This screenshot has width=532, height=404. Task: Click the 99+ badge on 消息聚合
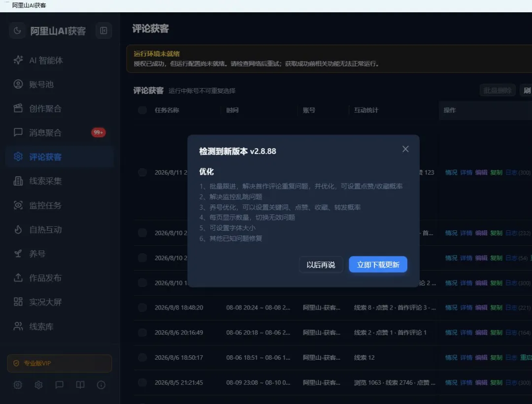[x=99, y=132]
